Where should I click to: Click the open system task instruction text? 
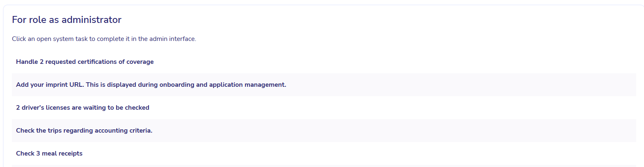(104, 39)
